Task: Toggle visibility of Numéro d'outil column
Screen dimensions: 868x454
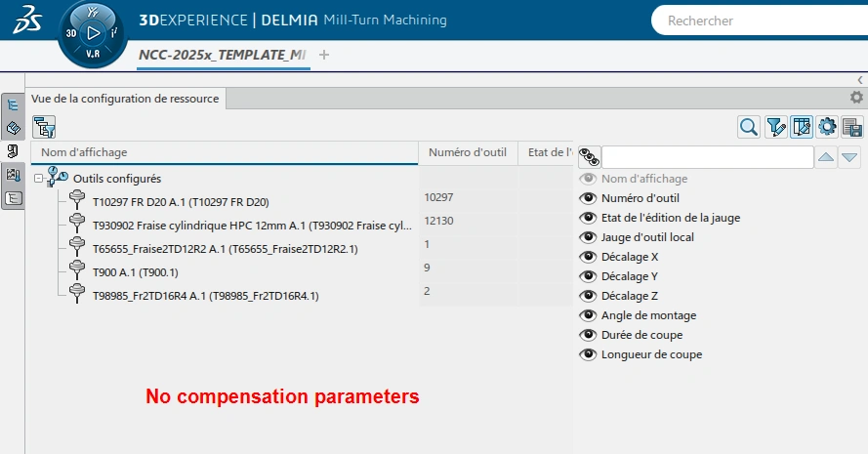Action: coord(588,198)
